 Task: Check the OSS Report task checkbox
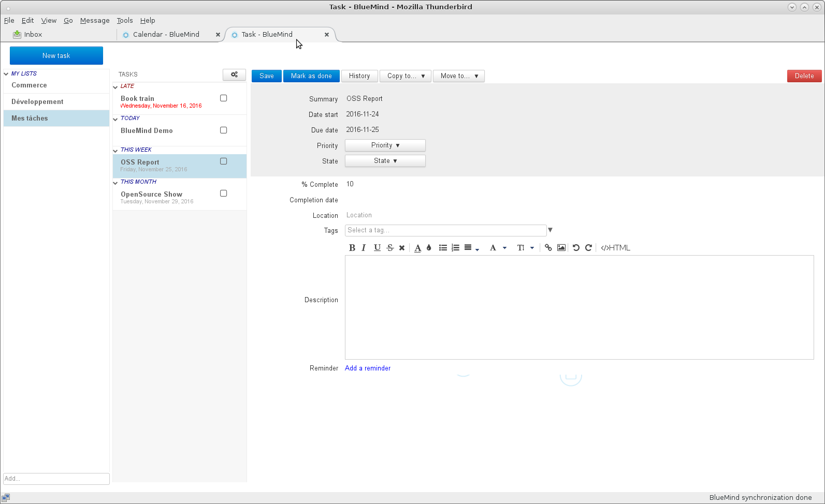click(x=224, y=161)
